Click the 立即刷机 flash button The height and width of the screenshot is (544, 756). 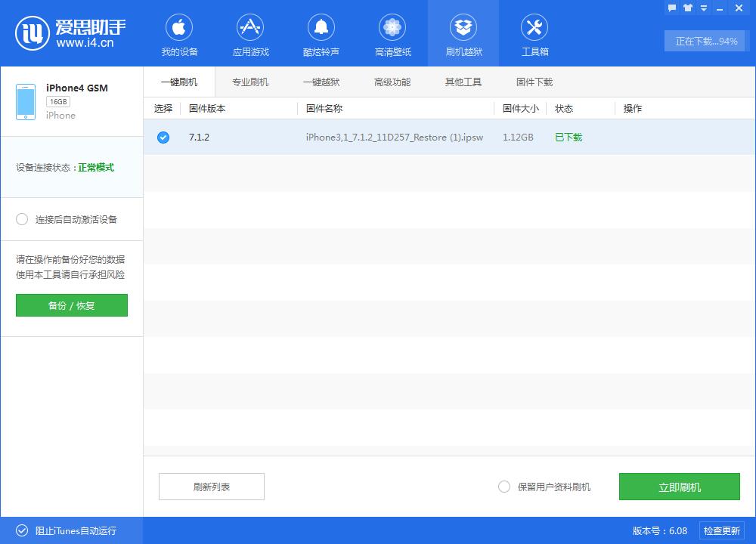click(x=680, y=487)
